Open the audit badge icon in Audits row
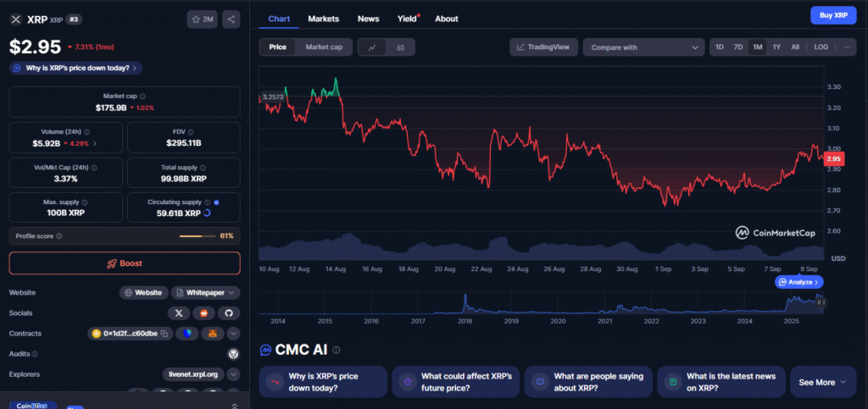The height and width of the screenshot is (409, 868). point(233,354)
